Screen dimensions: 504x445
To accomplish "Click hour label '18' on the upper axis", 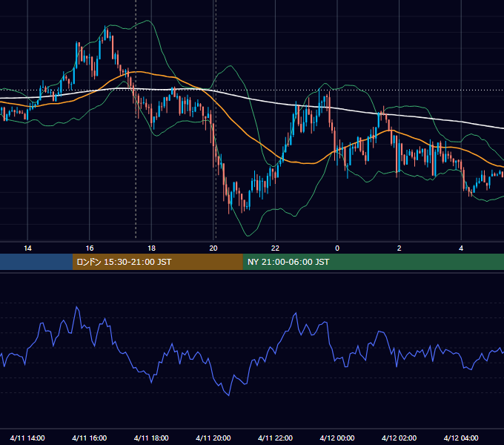I will (151, 248).
